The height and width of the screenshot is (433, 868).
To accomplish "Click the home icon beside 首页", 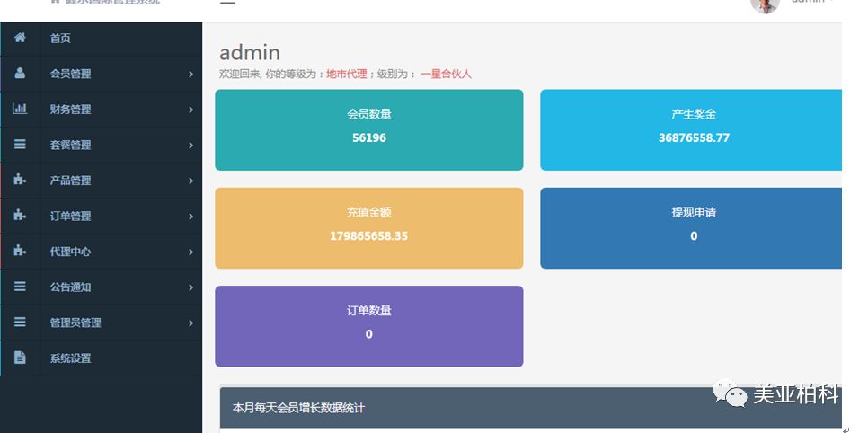I will point(20,38).
